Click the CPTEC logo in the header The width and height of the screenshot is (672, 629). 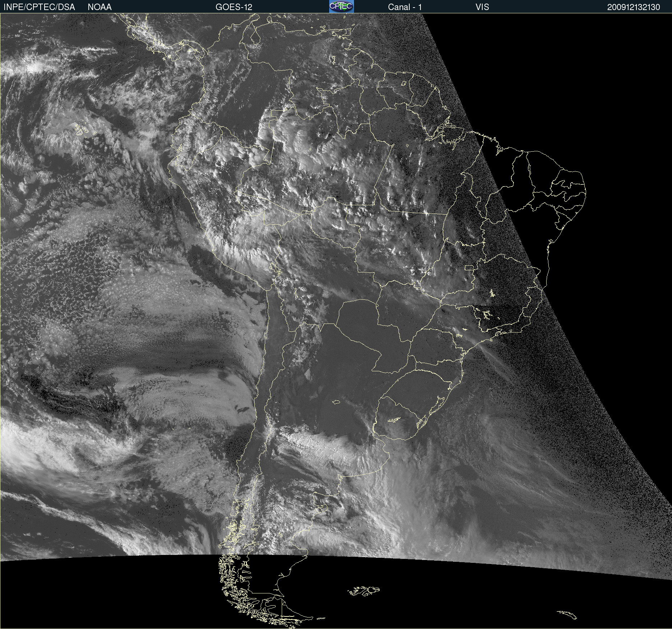click(341, 6)
